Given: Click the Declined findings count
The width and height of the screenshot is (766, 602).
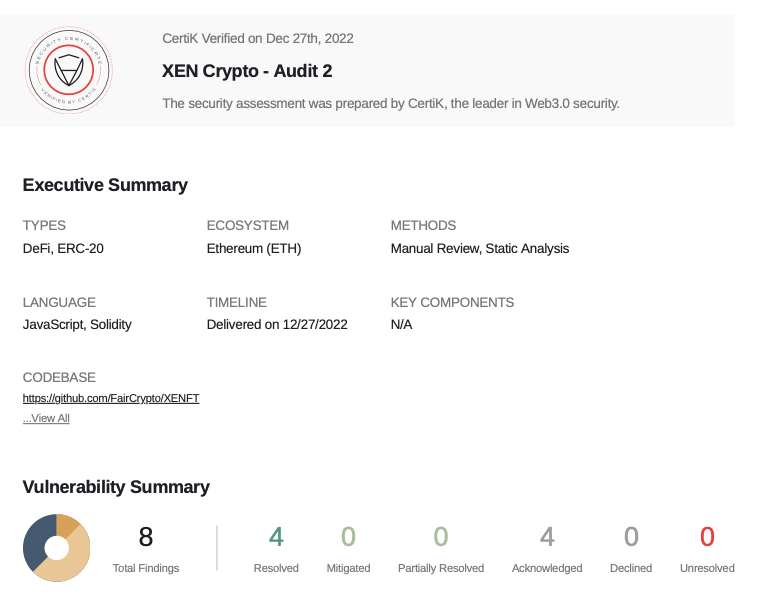Looking at the screenshot, I should 631,537.
